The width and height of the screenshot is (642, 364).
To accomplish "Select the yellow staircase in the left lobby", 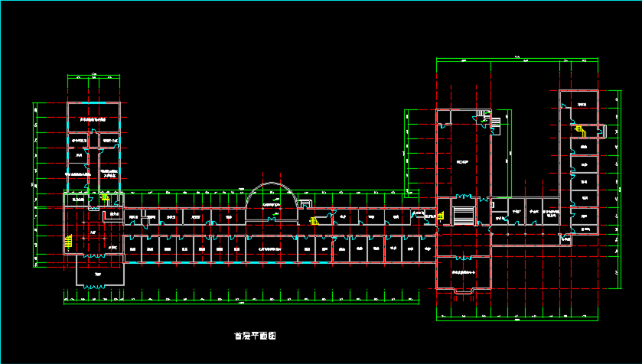I will pyautogui.click(x=68, y=241).
